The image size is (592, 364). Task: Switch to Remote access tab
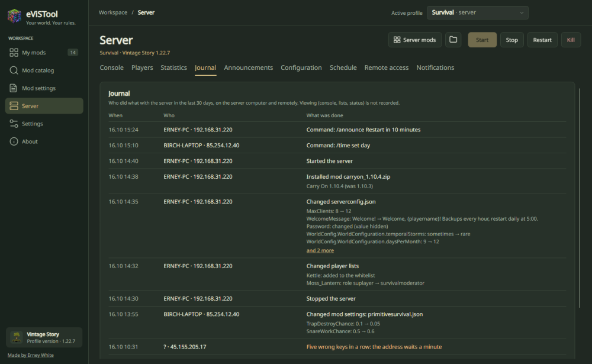387,67
